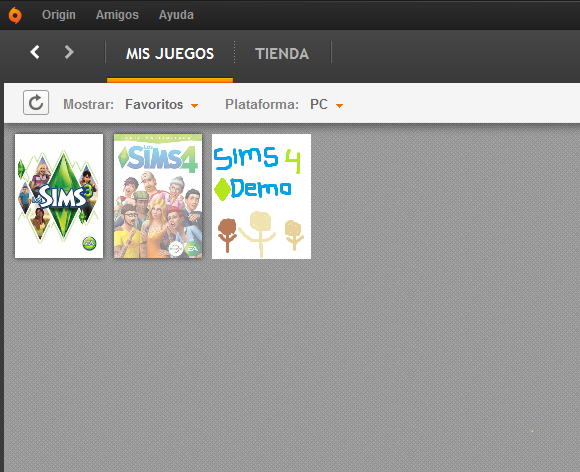Open the Origin menu

coord(59,15)
